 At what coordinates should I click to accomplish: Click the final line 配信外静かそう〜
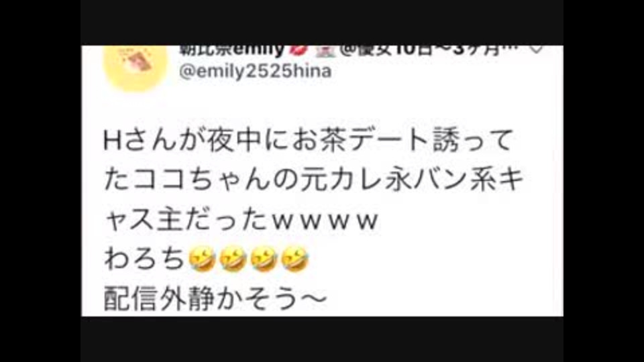coord(215,299)
